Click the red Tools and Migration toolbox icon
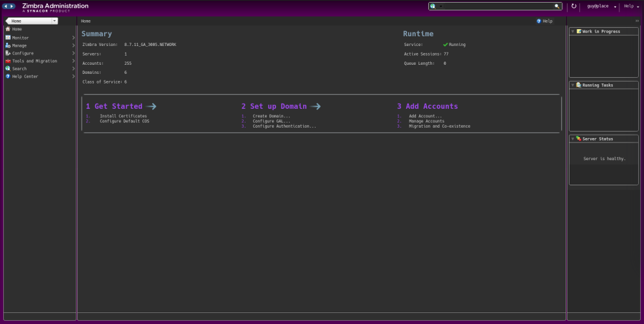 click(8, 61)
